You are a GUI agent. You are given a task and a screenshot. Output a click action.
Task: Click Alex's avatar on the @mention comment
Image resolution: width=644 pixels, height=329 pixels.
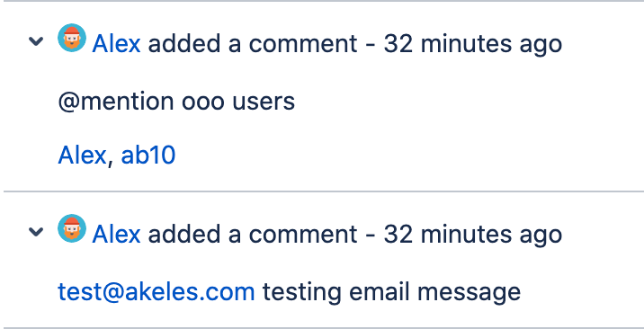pyautogui.click(x=72, y=38)
